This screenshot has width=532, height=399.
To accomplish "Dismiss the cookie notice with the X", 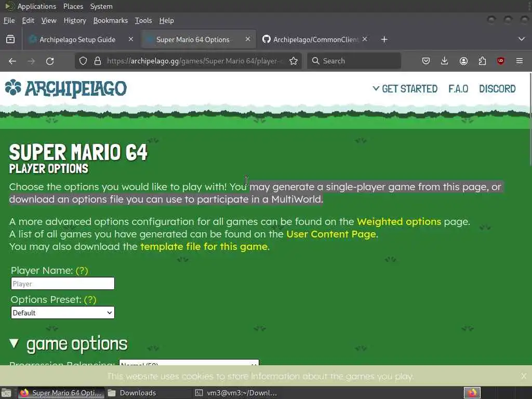I will pyautogui.click(x=524, y=376).
